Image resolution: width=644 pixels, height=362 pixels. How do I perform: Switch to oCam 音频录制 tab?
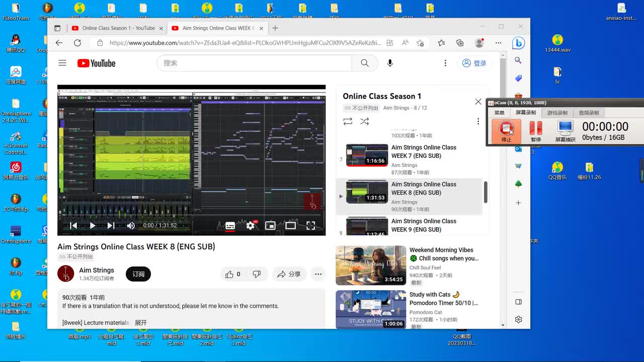[589, 113]
